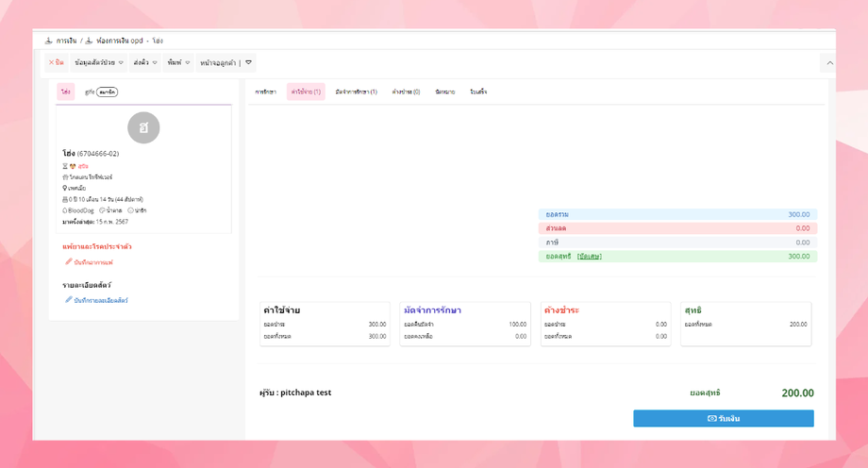Click the 200.00 net amount text
Viewport: 868px width, 468px height.
click(x=797, y=393)
